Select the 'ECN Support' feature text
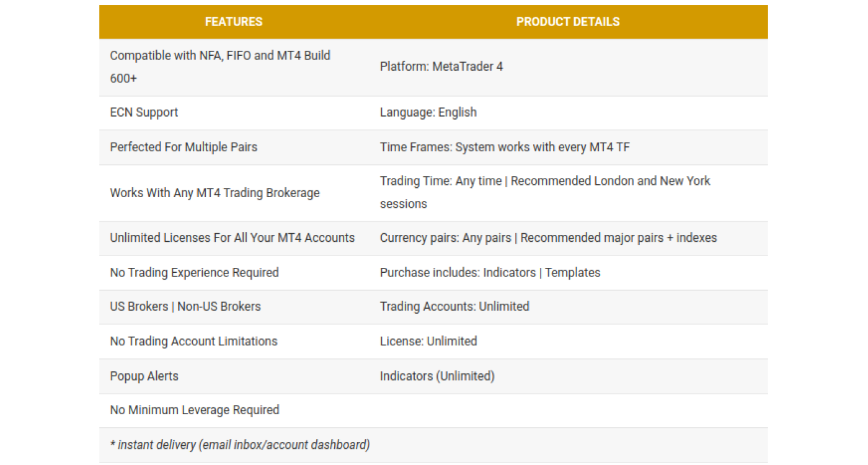The image size is (868, 465). pos(144,112)
